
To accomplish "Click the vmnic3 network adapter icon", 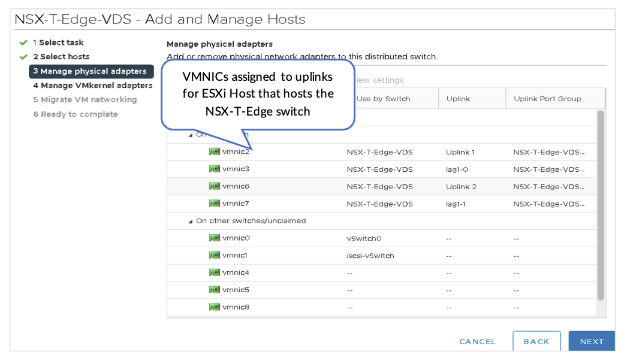I will (215, 169).
